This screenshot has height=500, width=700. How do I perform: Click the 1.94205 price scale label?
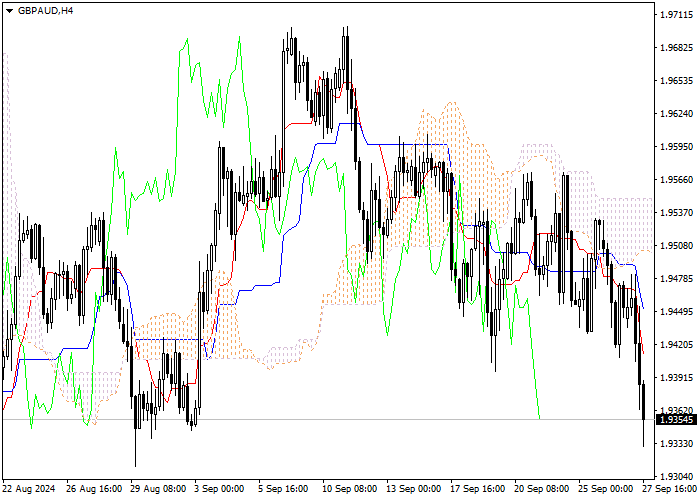677,345
